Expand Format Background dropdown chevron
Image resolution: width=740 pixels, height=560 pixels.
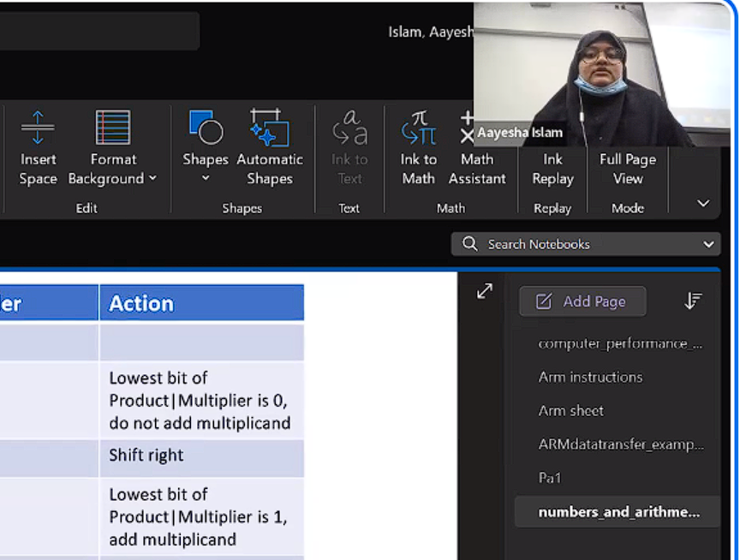tap(153, 179)
